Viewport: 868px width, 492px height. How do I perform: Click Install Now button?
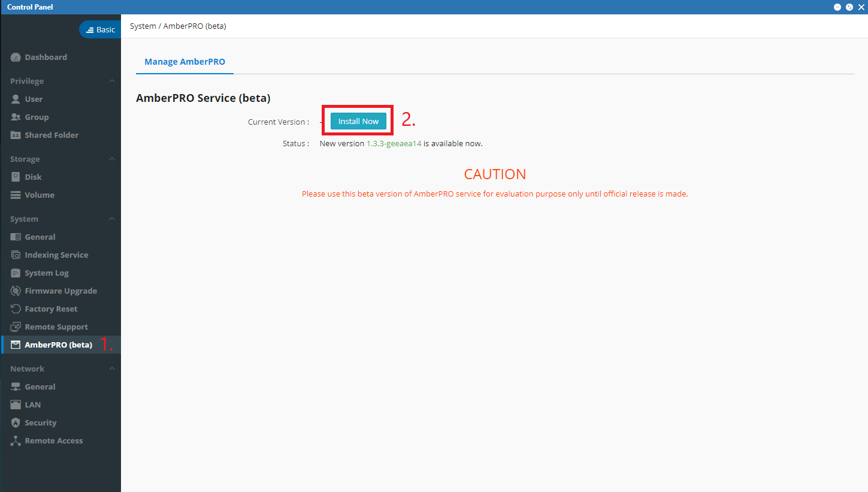point(358,121)
